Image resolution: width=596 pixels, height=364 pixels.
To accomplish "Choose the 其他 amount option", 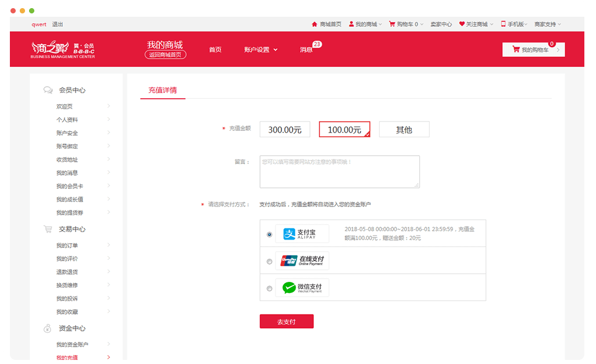I will 404,130.
